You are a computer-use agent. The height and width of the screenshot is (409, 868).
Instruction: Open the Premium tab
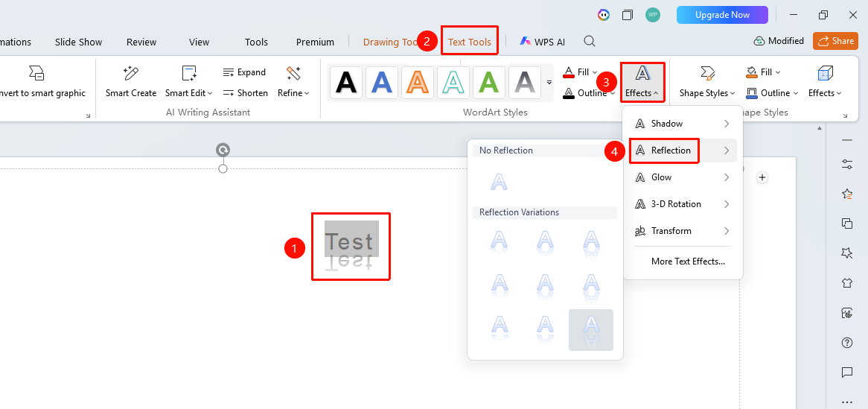315,42
